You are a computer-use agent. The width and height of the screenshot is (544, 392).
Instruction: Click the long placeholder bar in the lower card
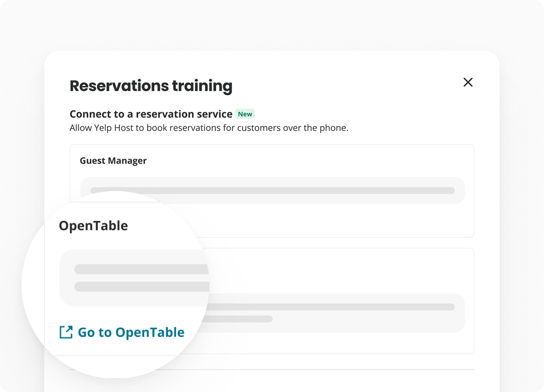point(331,307)
